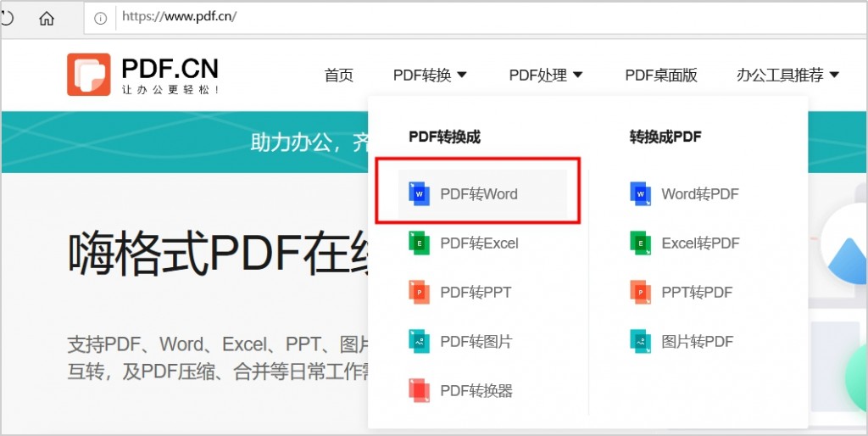Click the teal image icon beside 图片转PDF

click(641, 341)
